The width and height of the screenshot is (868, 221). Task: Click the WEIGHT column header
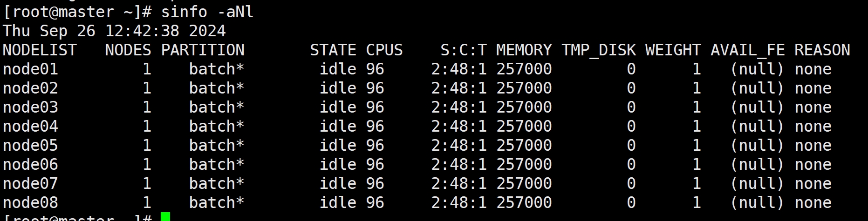tap(673, 50)
